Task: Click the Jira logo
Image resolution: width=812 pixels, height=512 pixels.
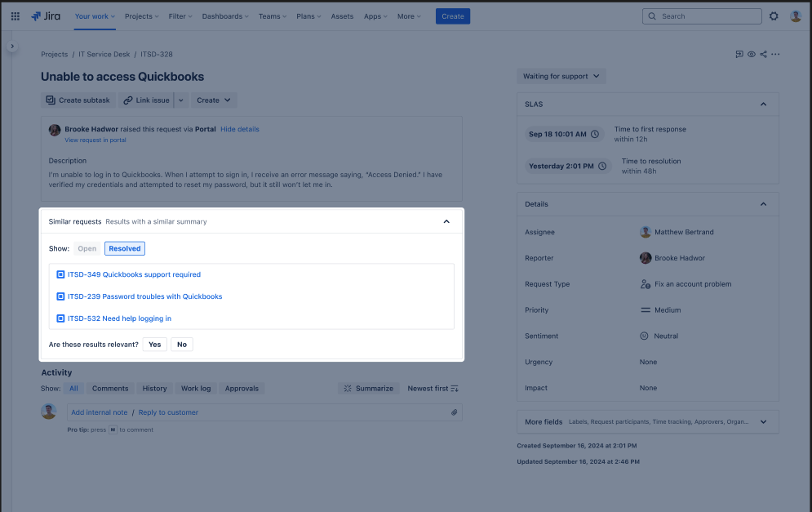Action: coord(46,16)
